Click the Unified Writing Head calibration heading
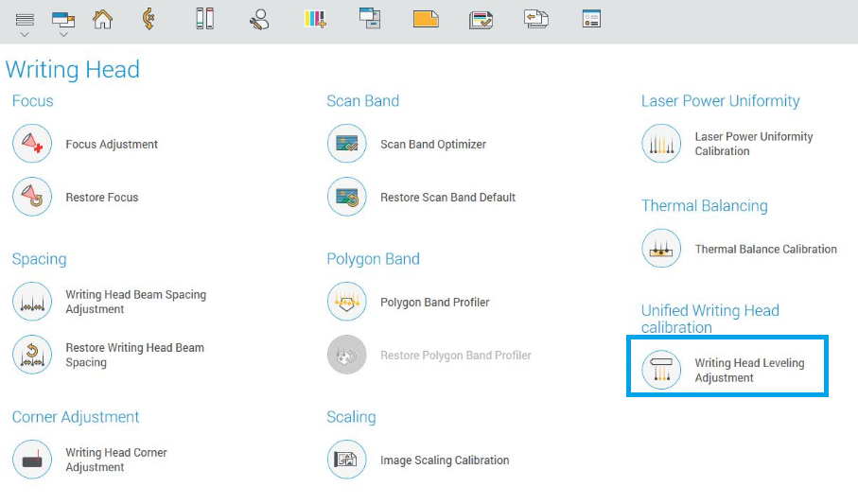Viewport: 858px width, 504px height. pos(710,319)
